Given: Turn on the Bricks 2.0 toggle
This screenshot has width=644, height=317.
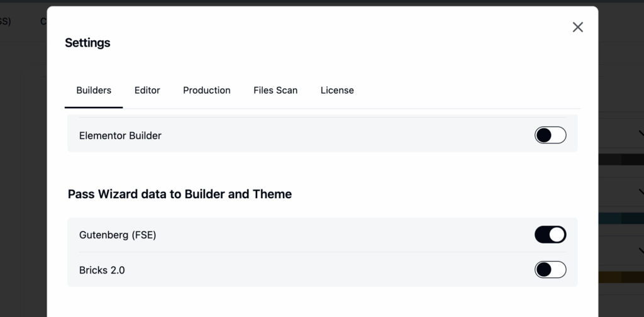Looking at the screenshot, I should click(550, 270).
